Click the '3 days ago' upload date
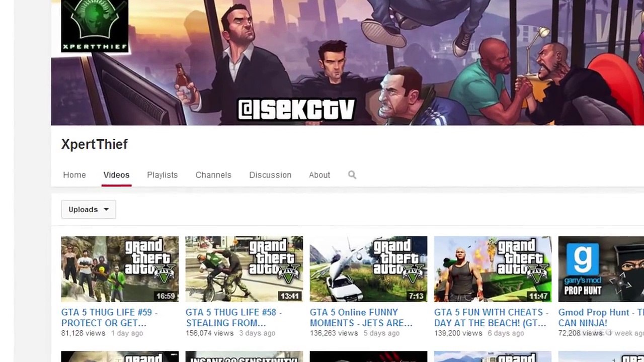Viewport: 644px width, 362px height. tap(257, 333)
